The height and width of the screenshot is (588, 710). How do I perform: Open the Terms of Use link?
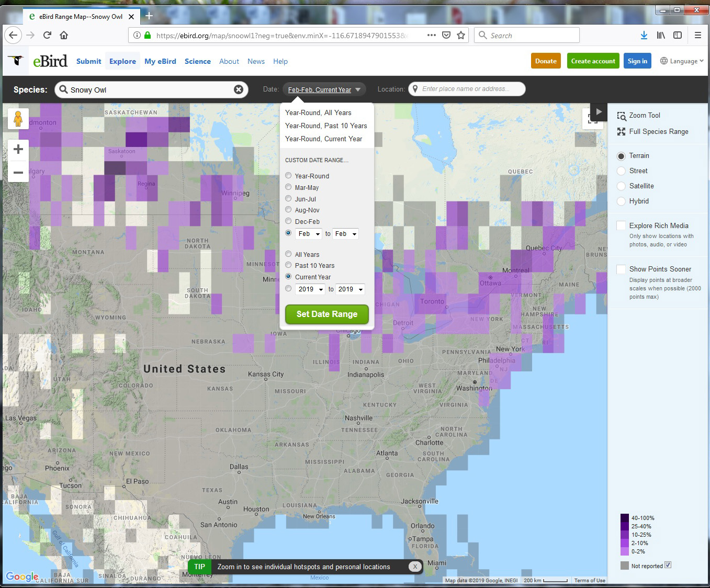590,580
